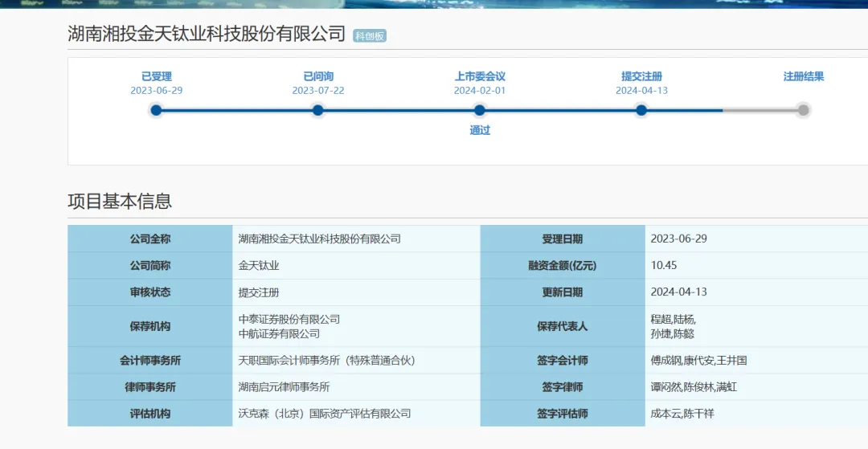868x449 pixels.
Task: Select the 注册结果 stage label
Action: pyautogui.click(x=804, y=76)
